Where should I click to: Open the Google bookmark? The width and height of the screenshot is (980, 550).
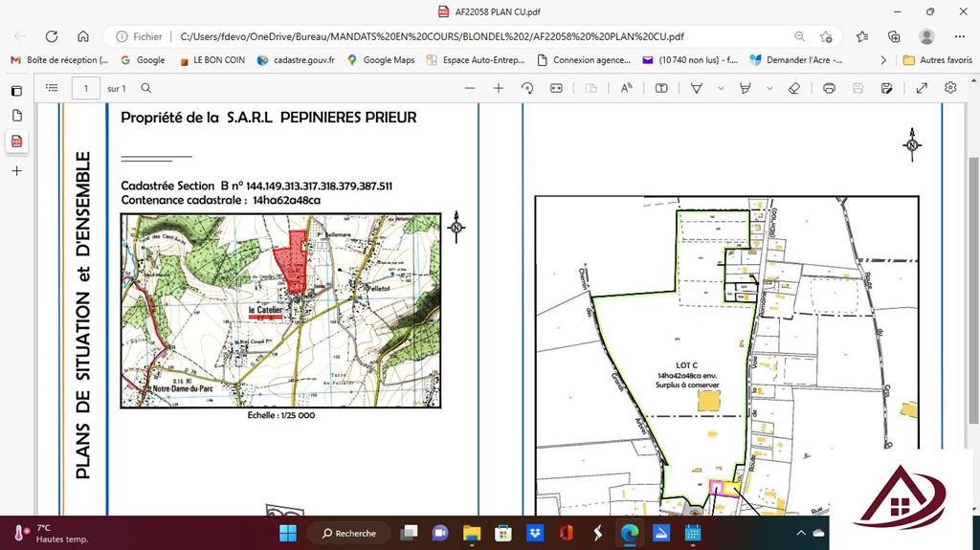pyautogui.click(x=144, y=60)
